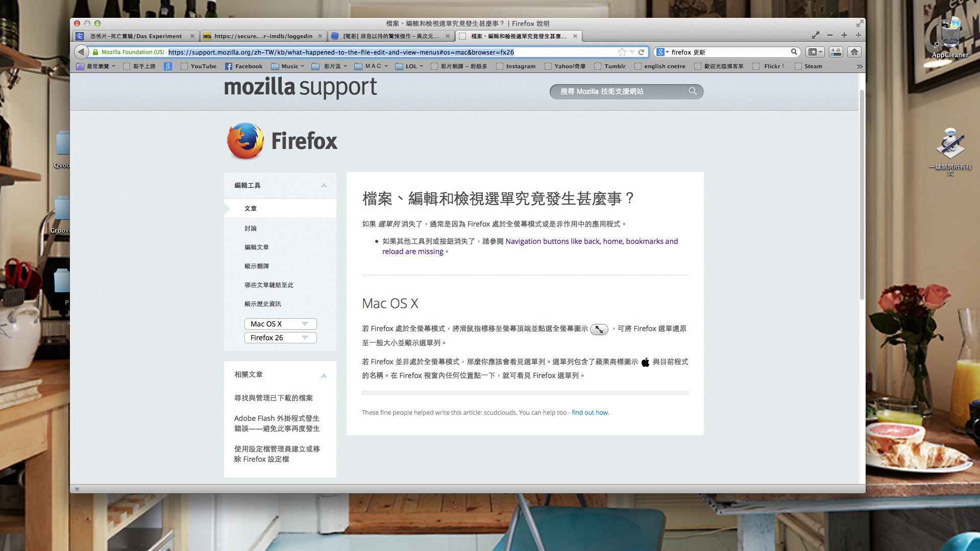
Task: Click the mozilla support logo
Action: [301, 88]
